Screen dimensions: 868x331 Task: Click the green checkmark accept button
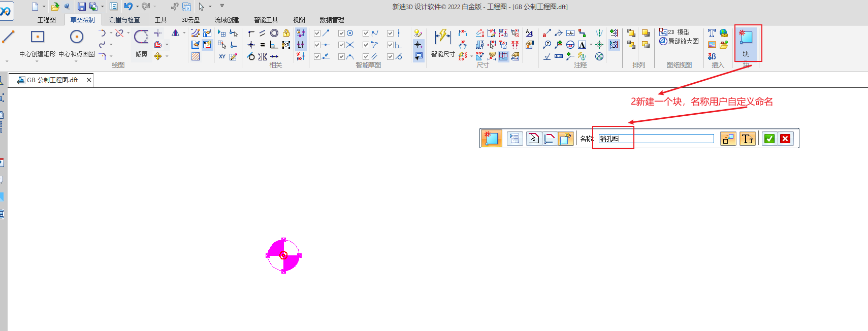pyautogui.click(x=769, y=139)
